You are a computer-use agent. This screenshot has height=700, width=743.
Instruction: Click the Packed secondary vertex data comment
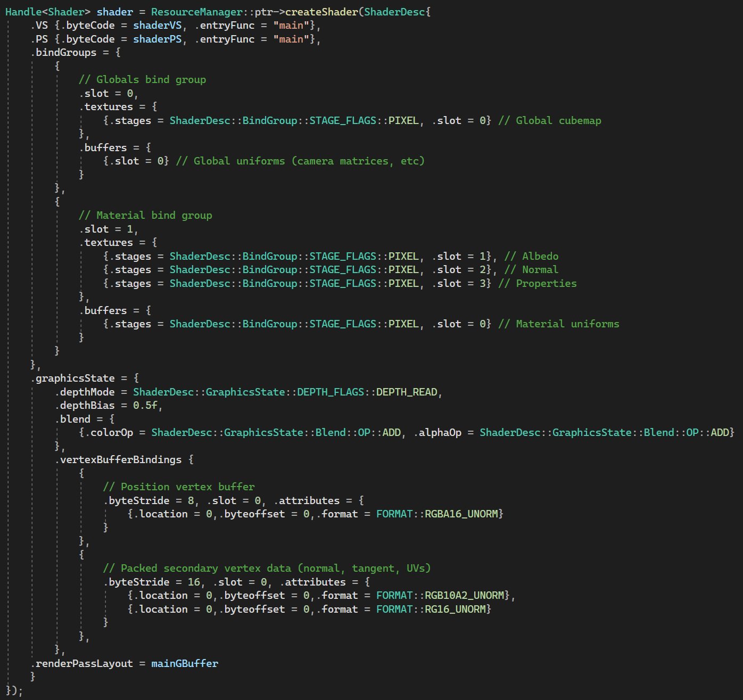pyautogui.click(x=268, y=568)
